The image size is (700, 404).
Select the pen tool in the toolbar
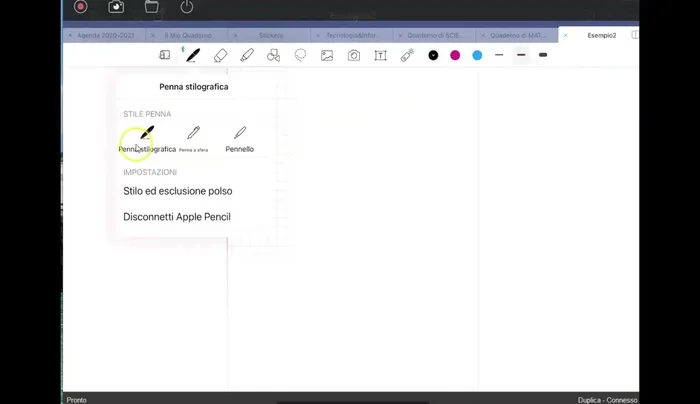[x=193, y=55]
